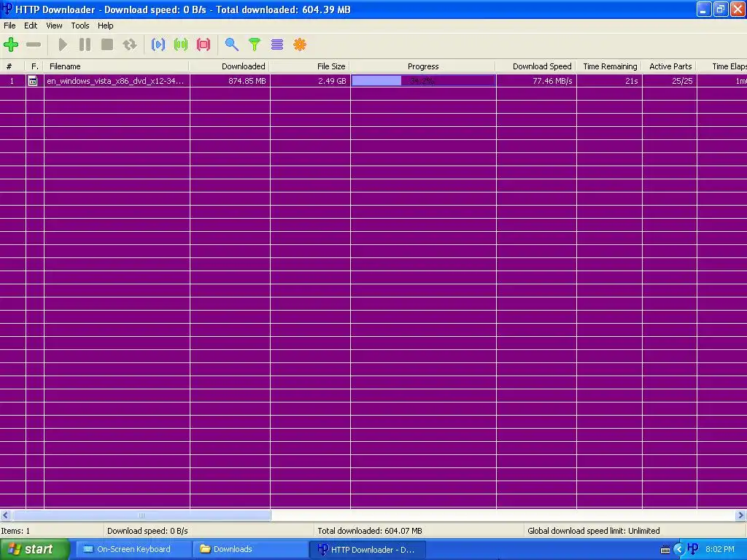The image size is (747, 560).
Task: Sort by the # column header
Action: click(12, 66)
